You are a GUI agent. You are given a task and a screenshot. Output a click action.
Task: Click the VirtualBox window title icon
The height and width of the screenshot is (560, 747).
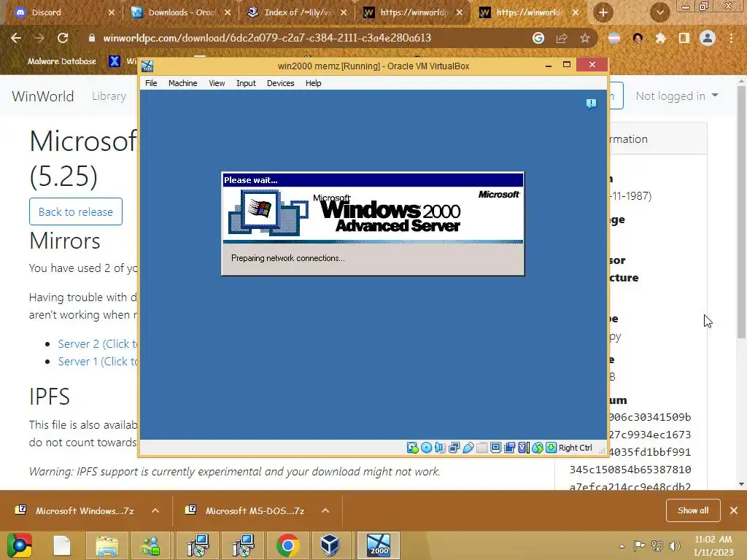147,66
